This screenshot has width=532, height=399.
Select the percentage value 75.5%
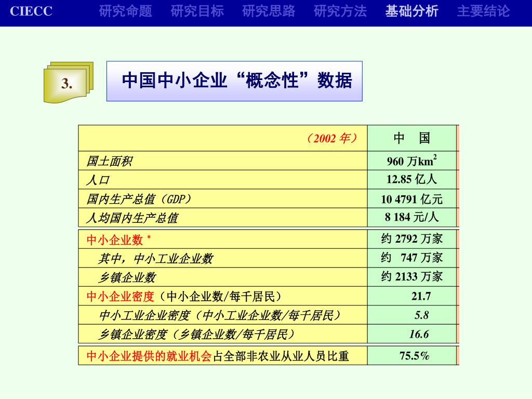[x=414, y=355]
